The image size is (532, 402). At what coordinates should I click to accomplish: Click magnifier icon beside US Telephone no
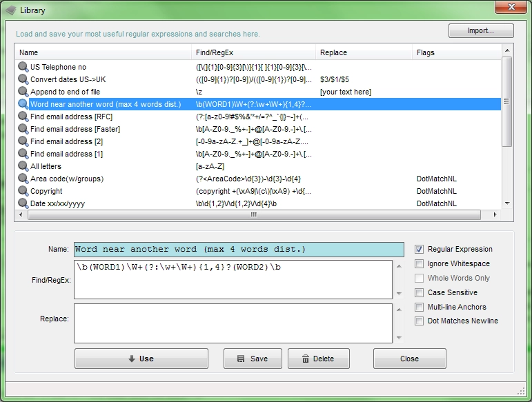[x=23, y=67]
